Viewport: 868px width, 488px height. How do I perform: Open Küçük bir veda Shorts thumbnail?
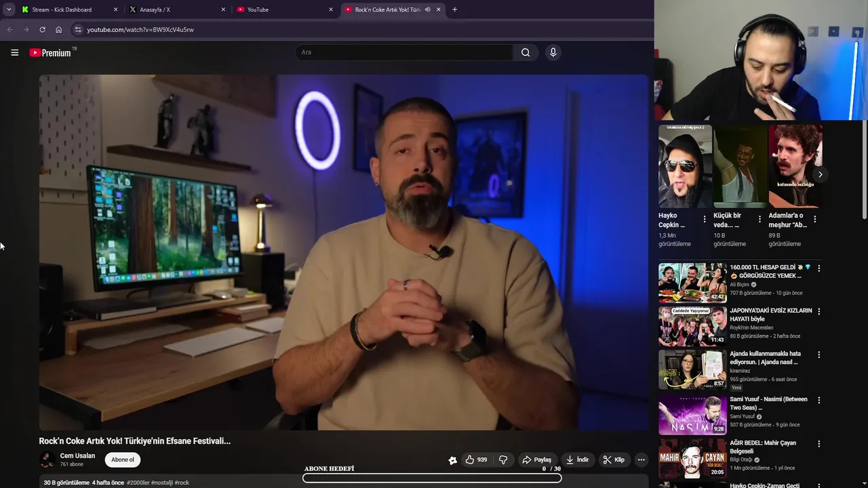point(740,166)
